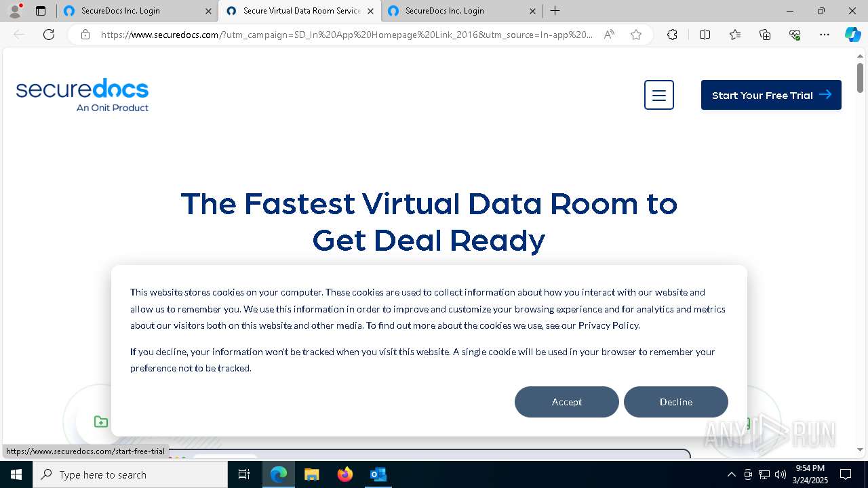Open the Favorites list icon
Viewport: 868px width, 488px height.
coord(735,35)
